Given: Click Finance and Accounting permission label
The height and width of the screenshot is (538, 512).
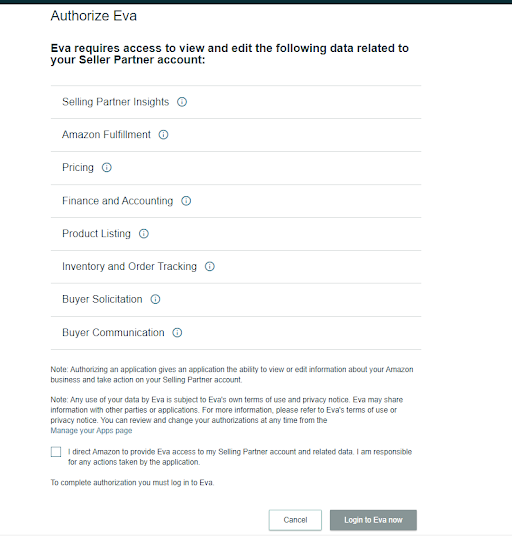Looking at the screenshot, I should (x=118, y=201).
